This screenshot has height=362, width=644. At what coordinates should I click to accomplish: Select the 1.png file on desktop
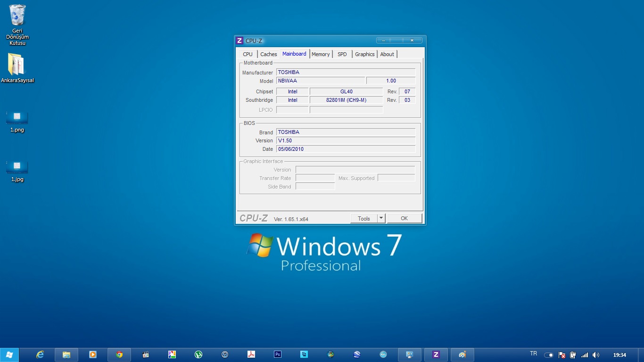(17, 122)
